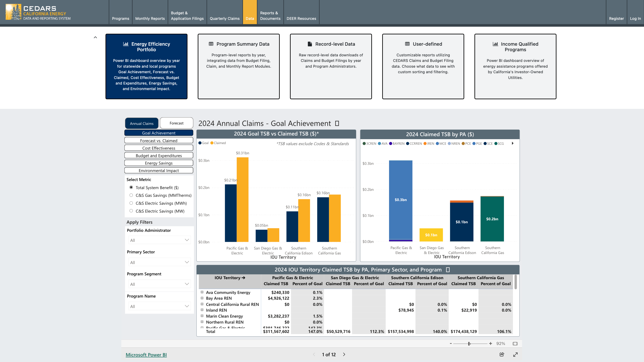Click the zoom out minus icon
Viewport: 644px width, 362px height.
[x=451, y=343]
